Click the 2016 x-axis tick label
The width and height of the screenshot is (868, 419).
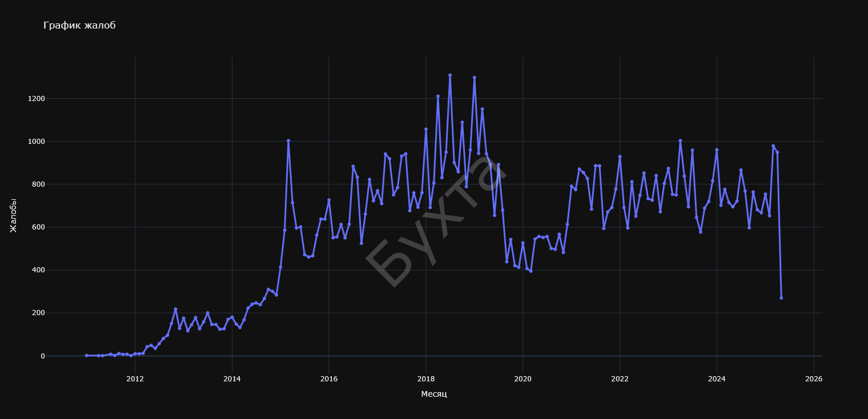tap(329, 378)
